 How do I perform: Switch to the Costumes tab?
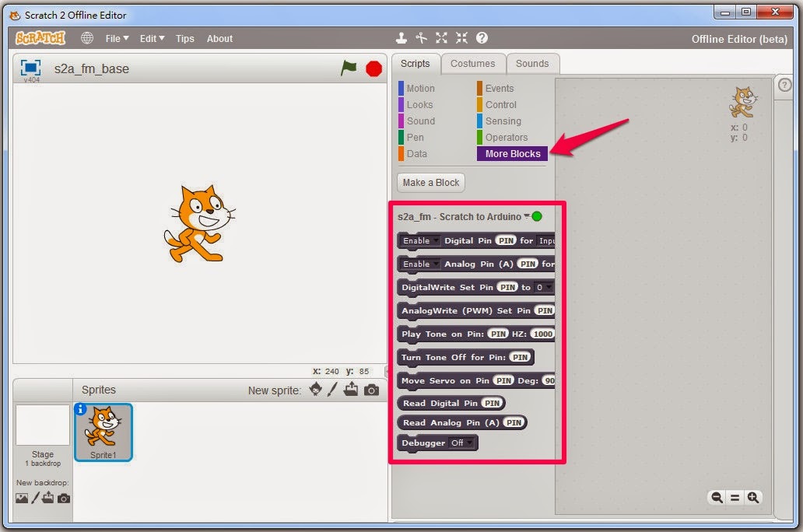coord(472,64)
